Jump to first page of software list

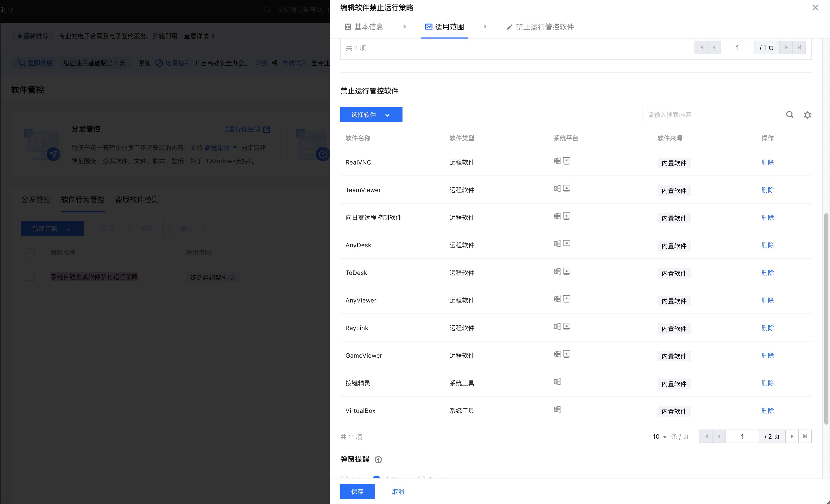[706, 436]
